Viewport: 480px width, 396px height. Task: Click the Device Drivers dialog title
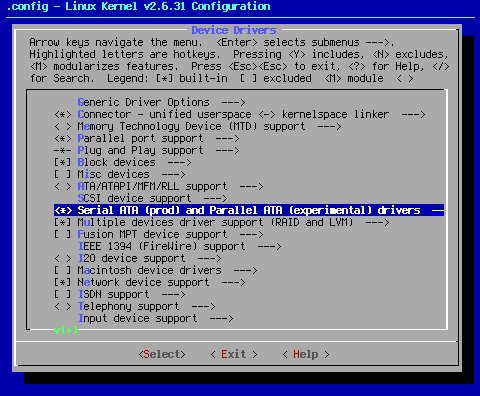point(234,30)
